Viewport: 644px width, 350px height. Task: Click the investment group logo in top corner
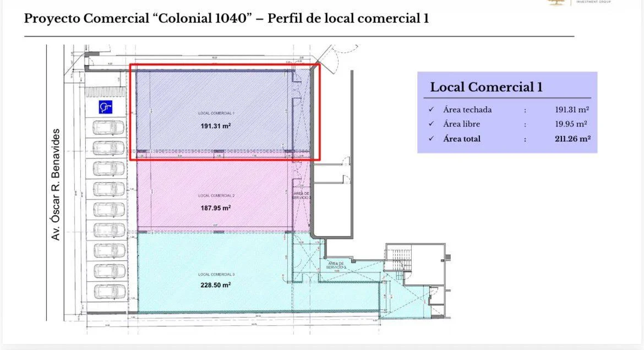pos(556,2)
